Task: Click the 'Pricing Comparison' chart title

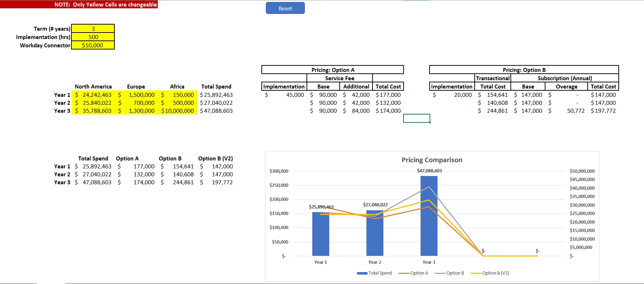Action: point(432,160)
